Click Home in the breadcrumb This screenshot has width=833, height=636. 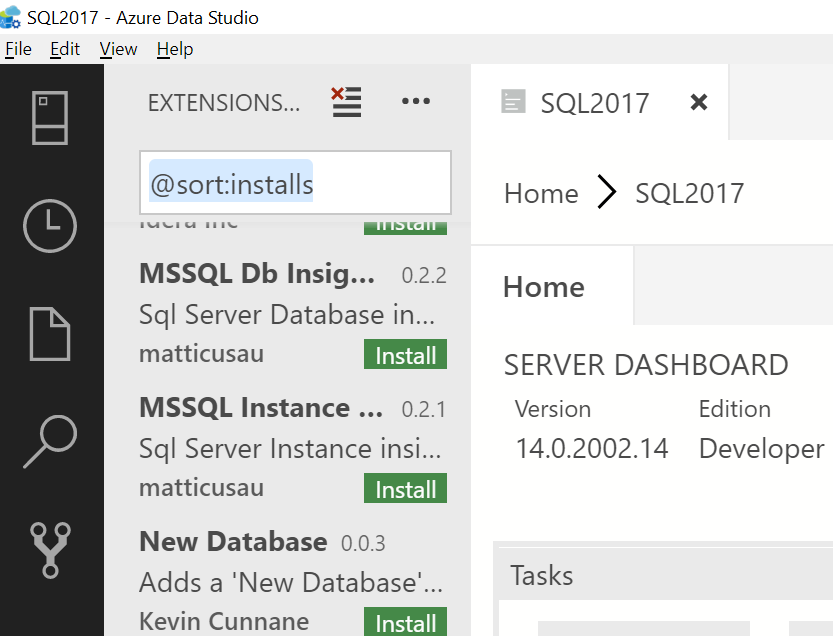541,193
